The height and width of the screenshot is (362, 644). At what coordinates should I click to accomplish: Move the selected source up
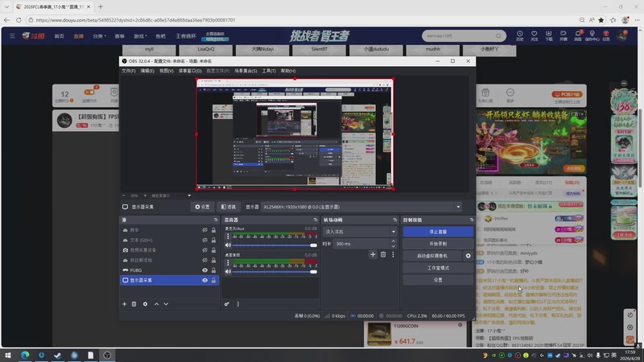pos(156,304)
